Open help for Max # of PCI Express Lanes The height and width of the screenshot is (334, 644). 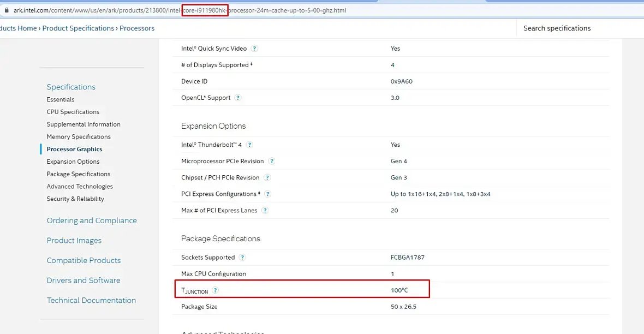click(265, 210)
